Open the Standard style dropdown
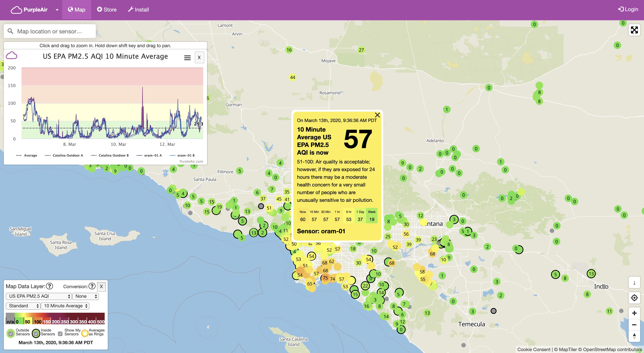The image size is (644, 353). click(23, 306)
